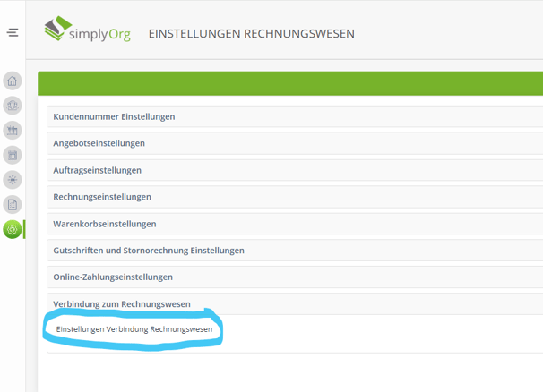Open the third sidebar icon below people
Screen dimensions: 543x392
pyautogui.click(x=13, y=131)
